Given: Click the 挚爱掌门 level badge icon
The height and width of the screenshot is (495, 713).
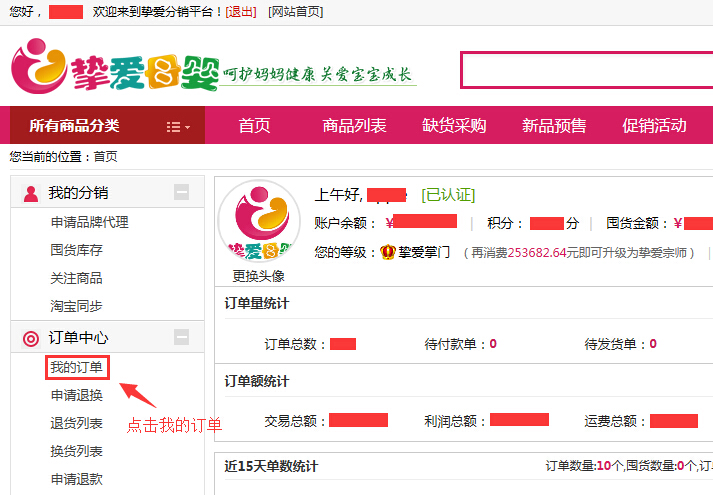Looking at the screenshot, I should (x=388, y=253).
